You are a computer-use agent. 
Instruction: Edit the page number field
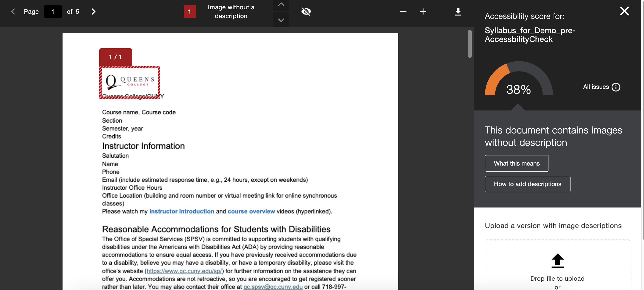[x=53, y=12]
